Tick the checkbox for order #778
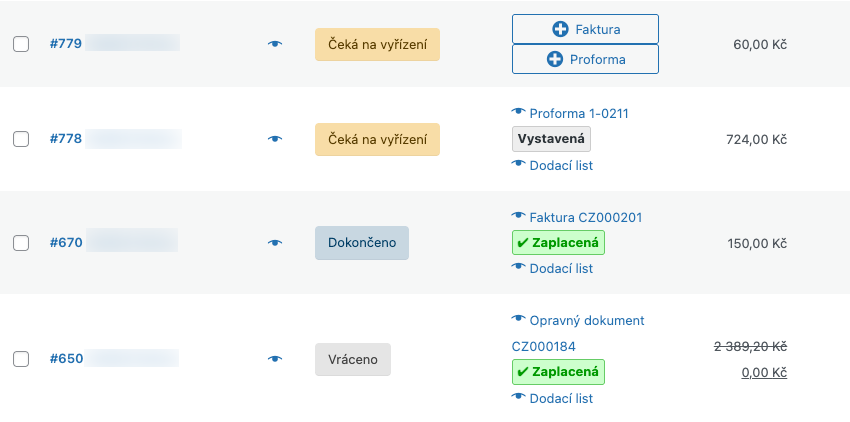The height and width of the screenshot is (422, 850). click(x=21, y=139)
